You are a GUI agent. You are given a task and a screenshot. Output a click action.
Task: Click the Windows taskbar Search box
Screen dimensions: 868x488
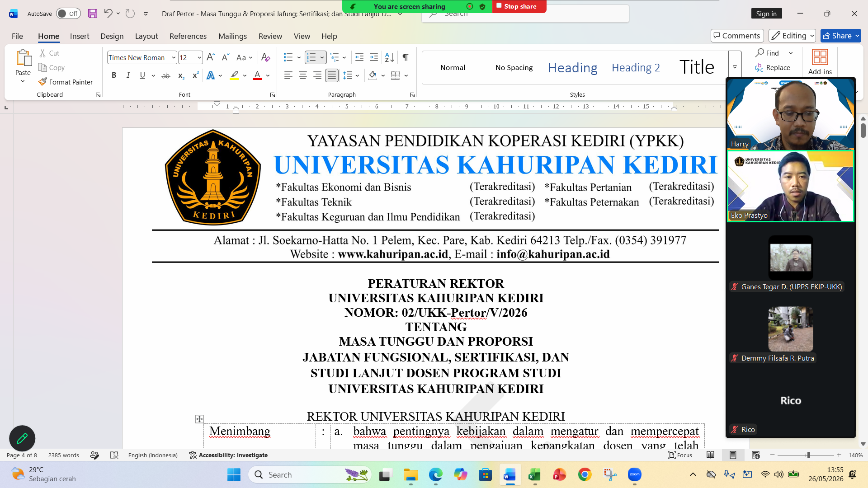[310, 474]
